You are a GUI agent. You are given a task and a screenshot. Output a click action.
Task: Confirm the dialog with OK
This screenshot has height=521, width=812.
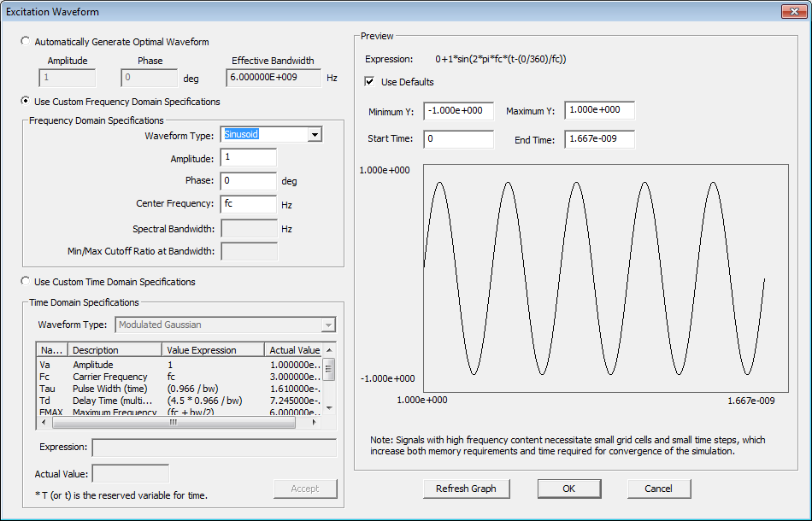568,489
